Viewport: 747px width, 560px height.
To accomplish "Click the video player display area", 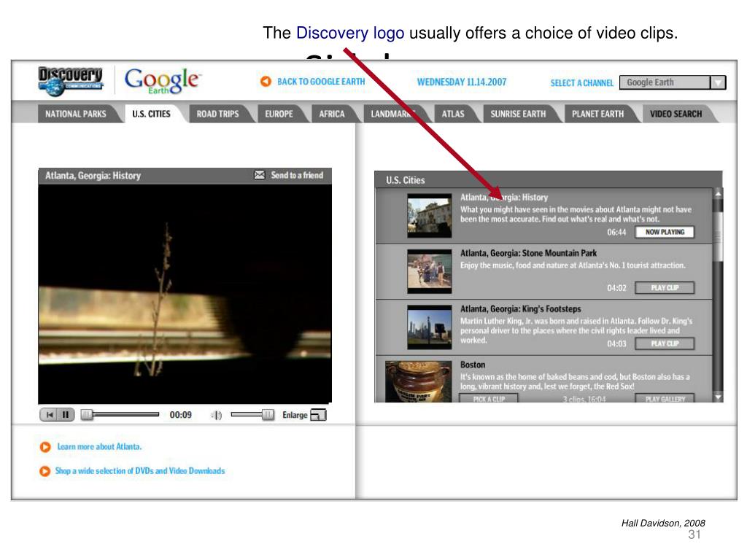I will click(x=185, y=294).
